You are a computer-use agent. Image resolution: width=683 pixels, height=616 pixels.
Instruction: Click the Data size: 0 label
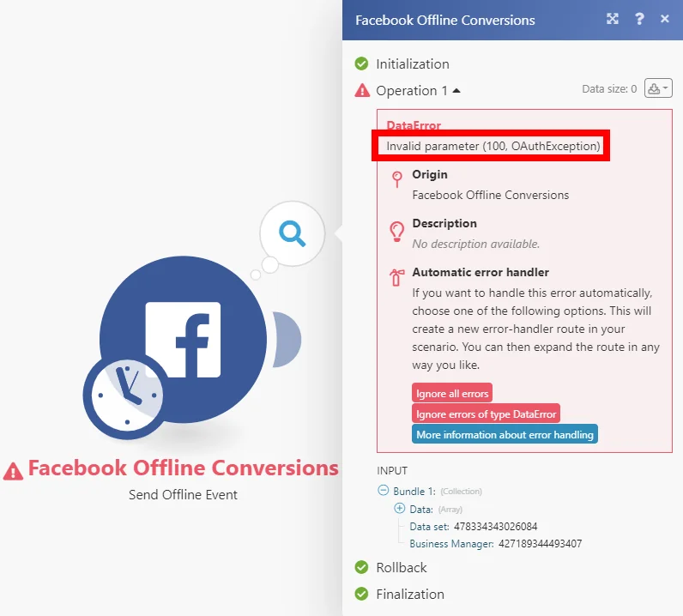tap(609, 89)
